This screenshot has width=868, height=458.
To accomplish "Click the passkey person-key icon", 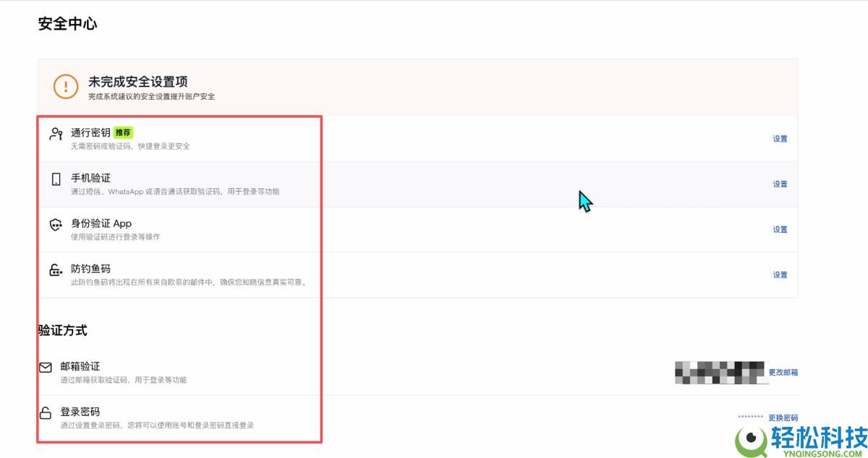I will 56,134.
